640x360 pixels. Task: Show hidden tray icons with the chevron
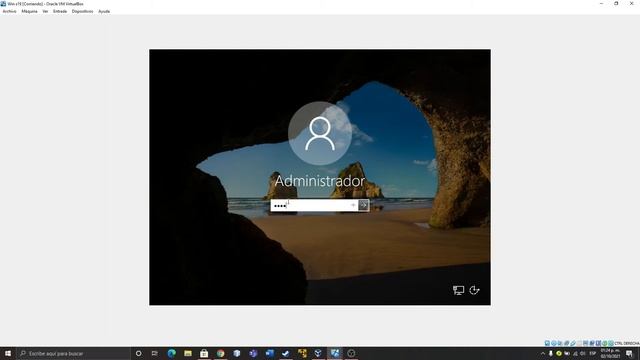pos(543,353)
